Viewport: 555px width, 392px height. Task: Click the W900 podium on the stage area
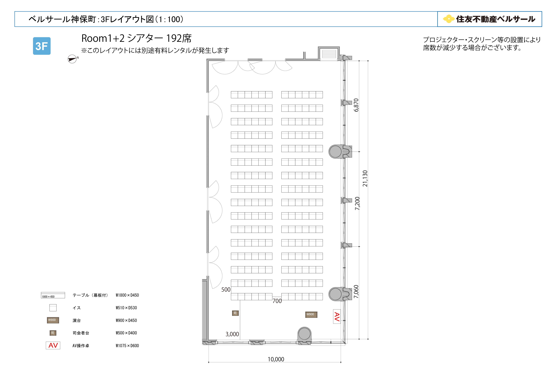point(311,315)
